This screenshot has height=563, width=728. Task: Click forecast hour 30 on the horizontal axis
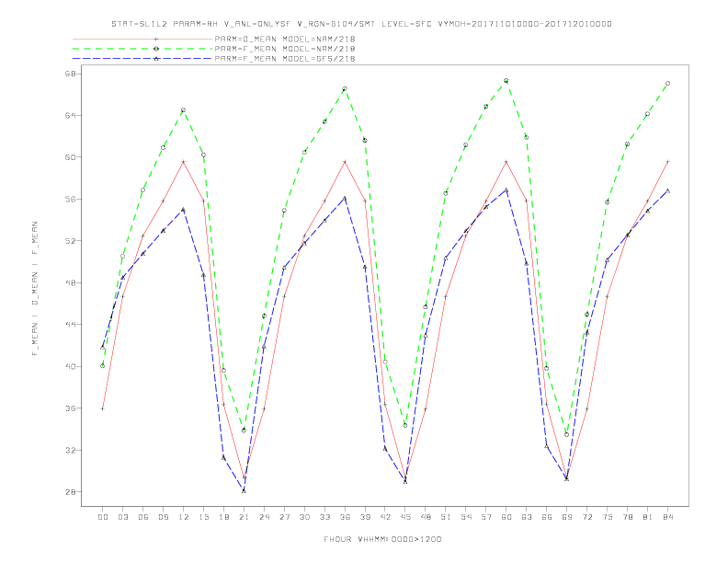pos(304,517)
